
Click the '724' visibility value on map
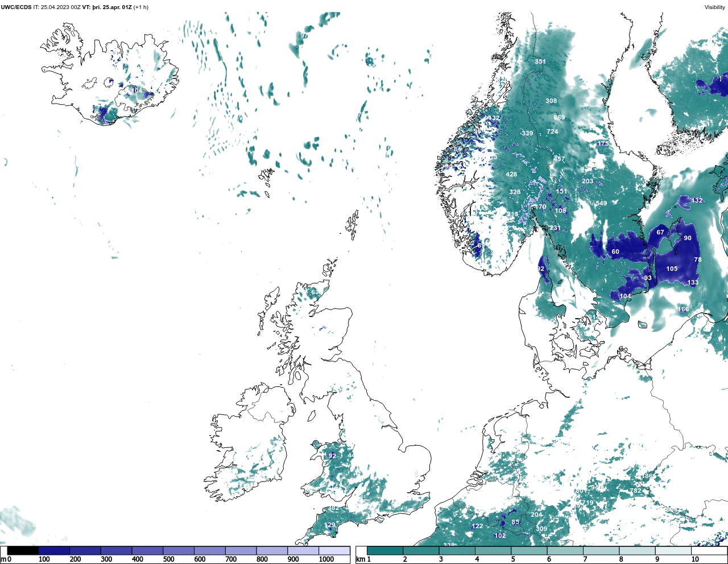(552, 131)
